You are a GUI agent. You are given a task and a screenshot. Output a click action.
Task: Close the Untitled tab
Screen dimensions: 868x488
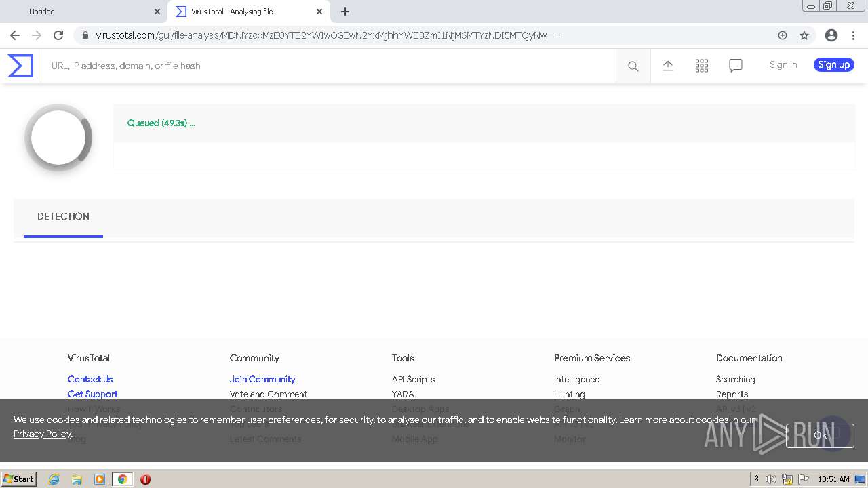click(x=157, y=12)
